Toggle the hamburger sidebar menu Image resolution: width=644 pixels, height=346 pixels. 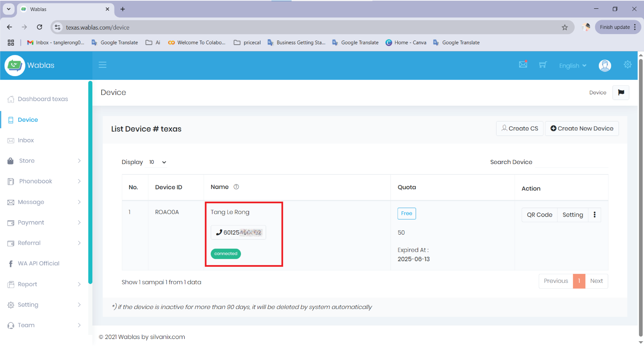(102, 65)
